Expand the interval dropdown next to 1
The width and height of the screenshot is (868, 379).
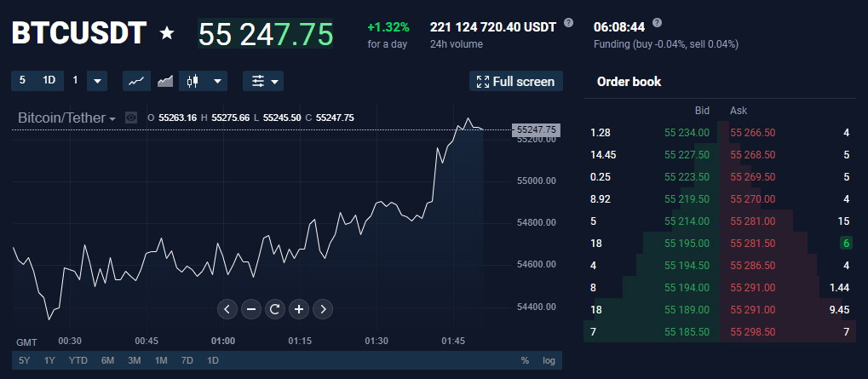(97, 81)
